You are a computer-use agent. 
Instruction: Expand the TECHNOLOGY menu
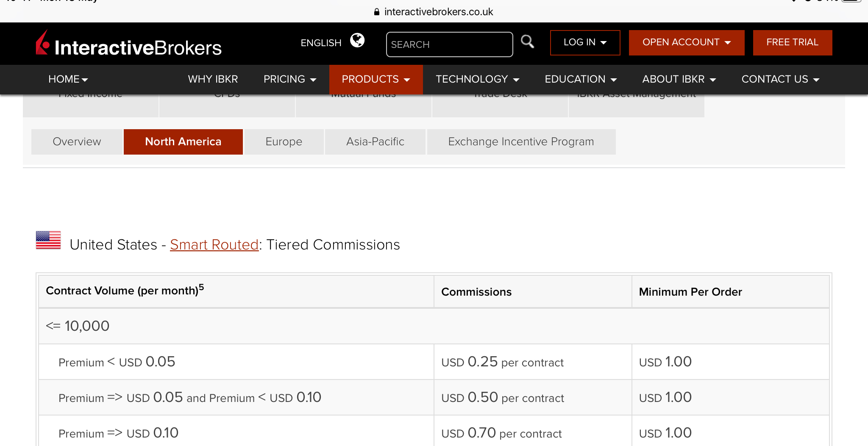477,79
